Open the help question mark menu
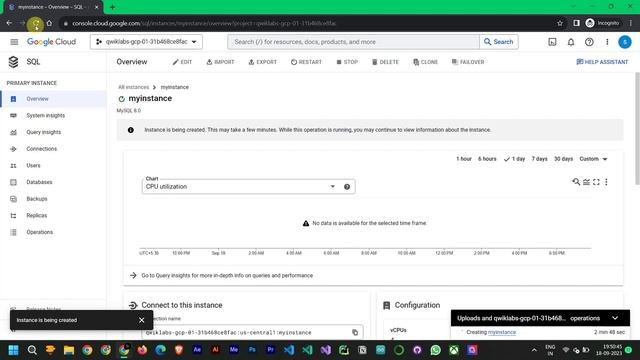 coord(589,42)
